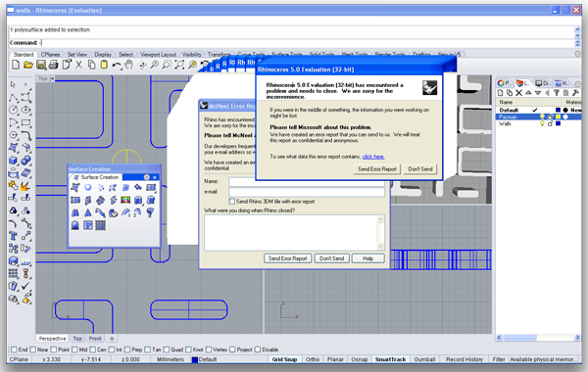Click Send Error Report in Rhinoceros 5.0 dialog
The width and height of the screenshot is (588, 372).
(377, 169)
